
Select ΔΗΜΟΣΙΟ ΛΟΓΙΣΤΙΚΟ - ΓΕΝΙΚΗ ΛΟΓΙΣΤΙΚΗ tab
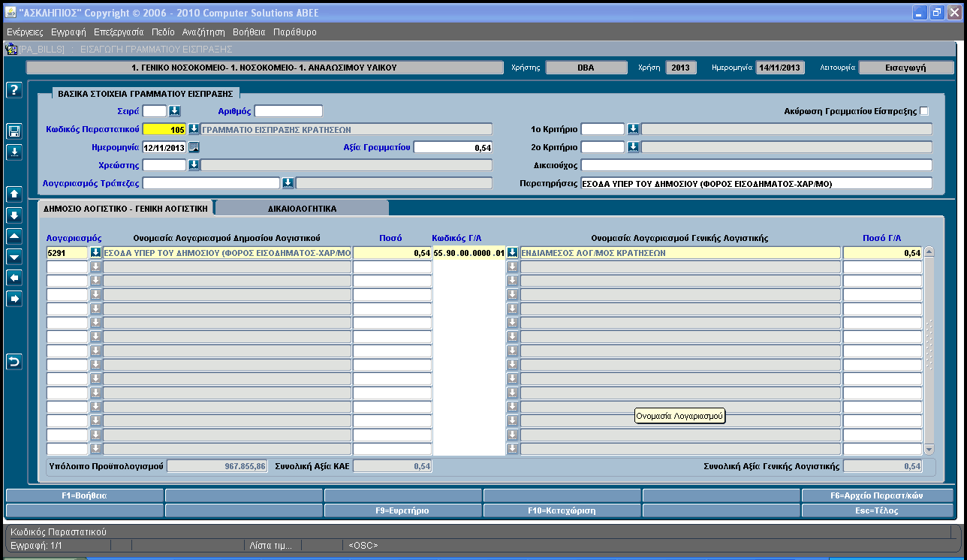pyautogui.click(x=125, y=208)
